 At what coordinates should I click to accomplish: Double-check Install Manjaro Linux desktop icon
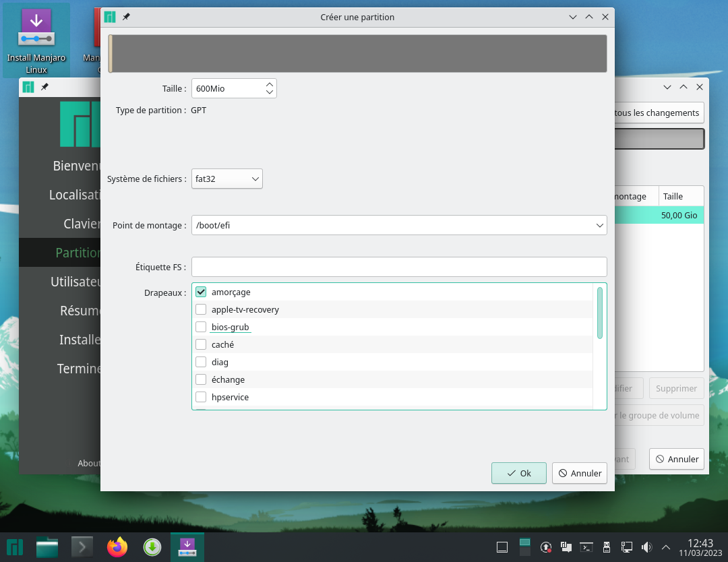pyautogui.click(x=36, y=40)
